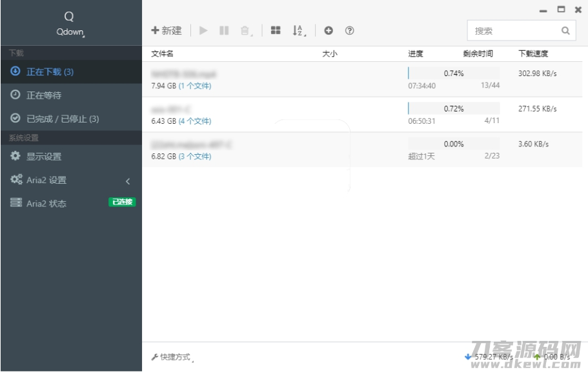Open help with the question mark icon
This screenshot has height=372, width=588.
(x=349, y=30)
